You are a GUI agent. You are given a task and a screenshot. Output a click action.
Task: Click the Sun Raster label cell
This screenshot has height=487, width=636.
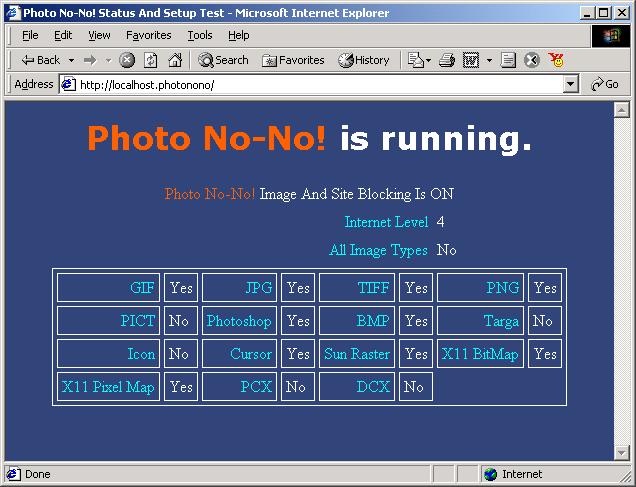click(357, 354)
